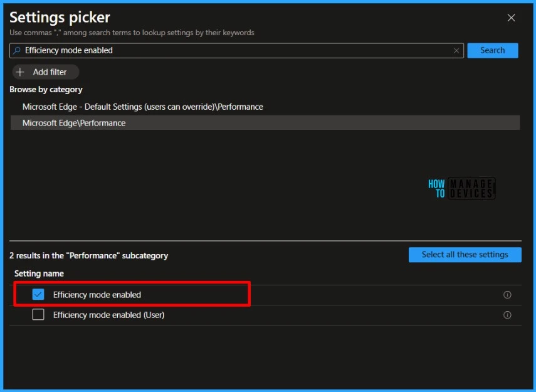The height and width of the screenshot is (392, 536).
Task: Click the plus icon on Add filter
Action: tap(20, 72)
